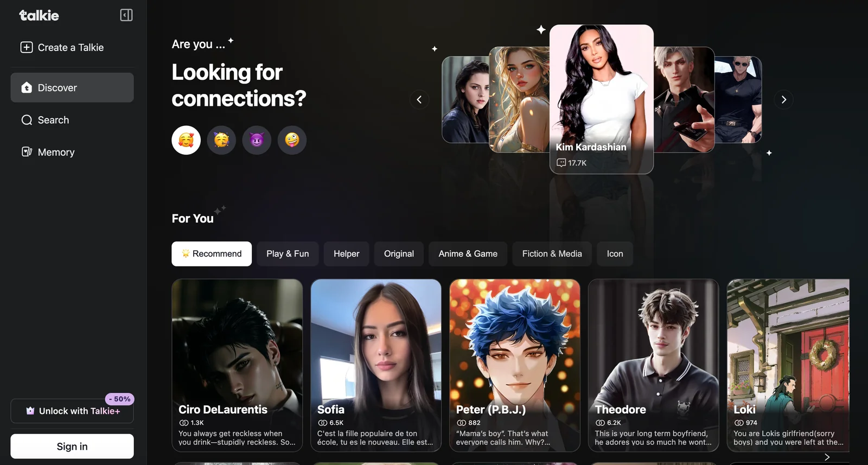Expand more characters with bottom right chevron
Screen dimensions: 868x465
[827, 457]
